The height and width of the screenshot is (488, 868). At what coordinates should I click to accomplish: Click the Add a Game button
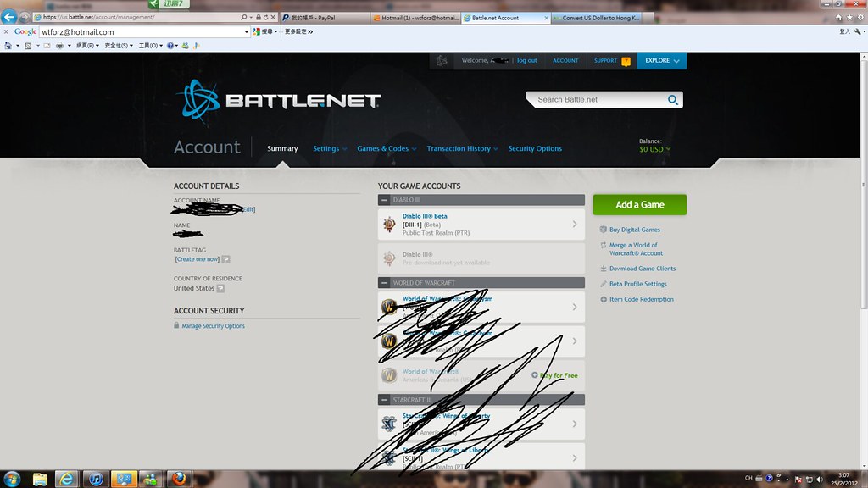coord(639,205)
